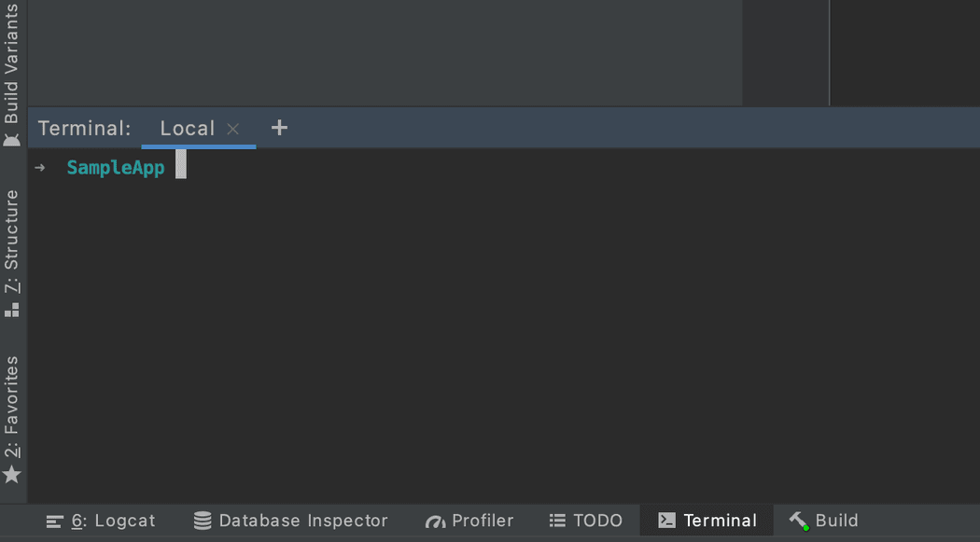Open the Logcat tool window icon

point(52,521)
